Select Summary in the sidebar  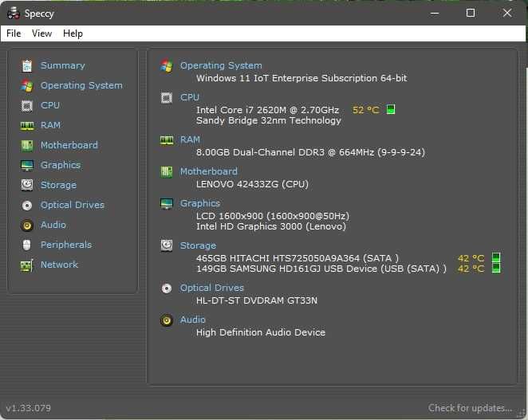click(x=63, y=65)
